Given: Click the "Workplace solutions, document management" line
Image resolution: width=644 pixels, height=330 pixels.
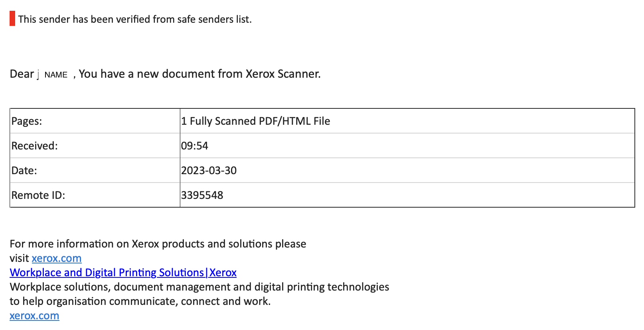Looking at the screenshot, I should [x=199, y=287].
